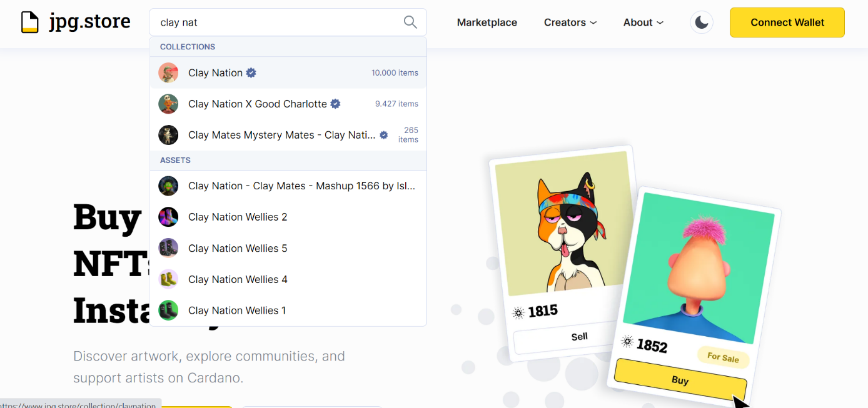The image size is (868, 408).
Task: Click Clay Nation Wellies 2 thumbnail
Action: 168,217
